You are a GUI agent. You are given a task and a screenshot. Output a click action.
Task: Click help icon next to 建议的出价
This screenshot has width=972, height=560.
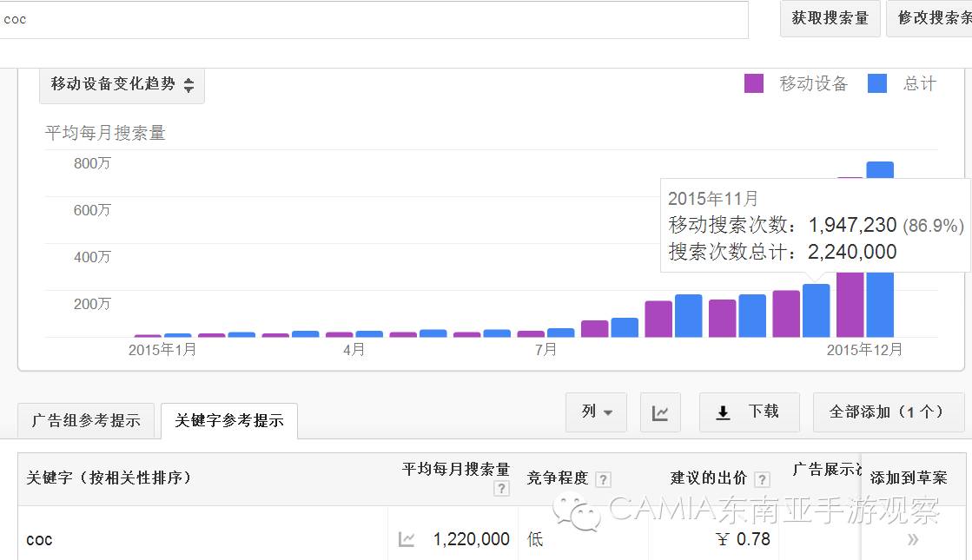(763, 479)
